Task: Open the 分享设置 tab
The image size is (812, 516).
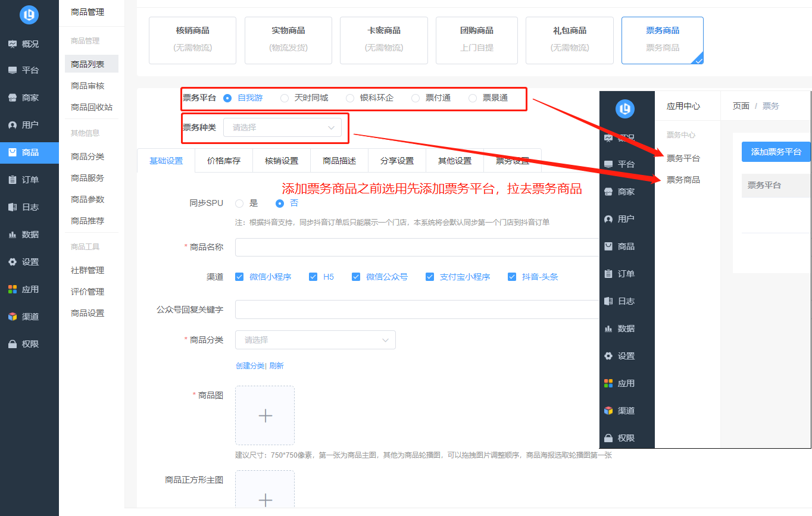Action: pos(397,161)
